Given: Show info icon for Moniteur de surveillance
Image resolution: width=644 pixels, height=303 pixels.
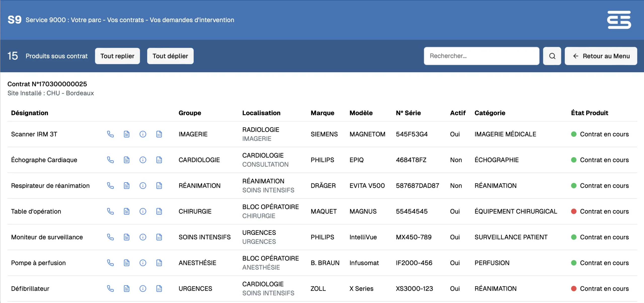Looking at the screenshot, I should tap(143, 237).
